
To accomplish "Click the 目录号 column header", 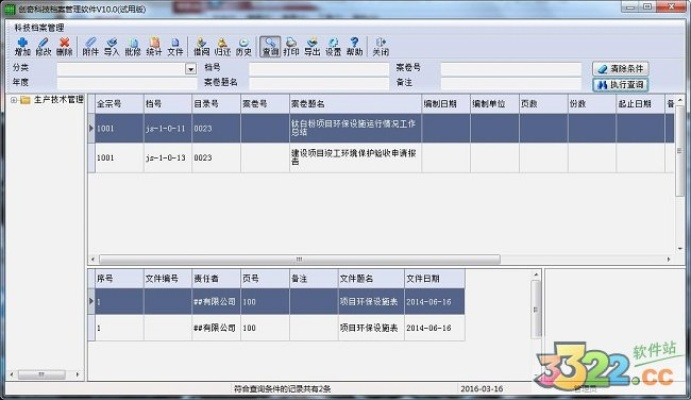I will (x=216, y=104).
